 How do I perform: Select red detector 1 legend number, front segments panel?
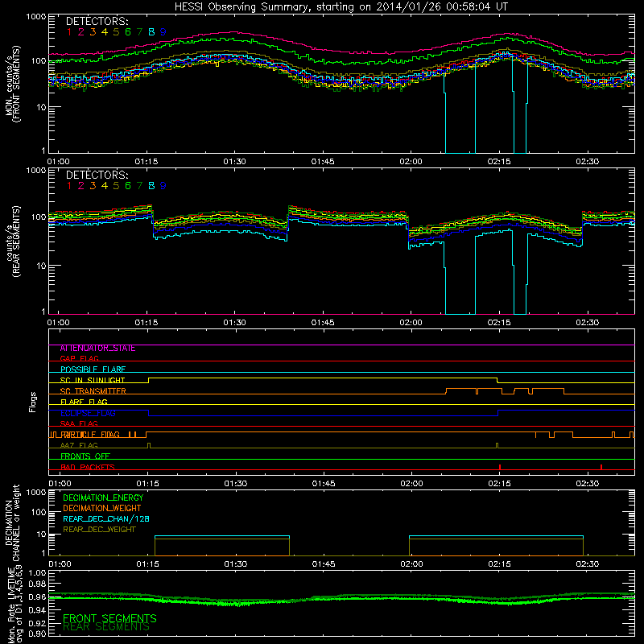[69, 32]
